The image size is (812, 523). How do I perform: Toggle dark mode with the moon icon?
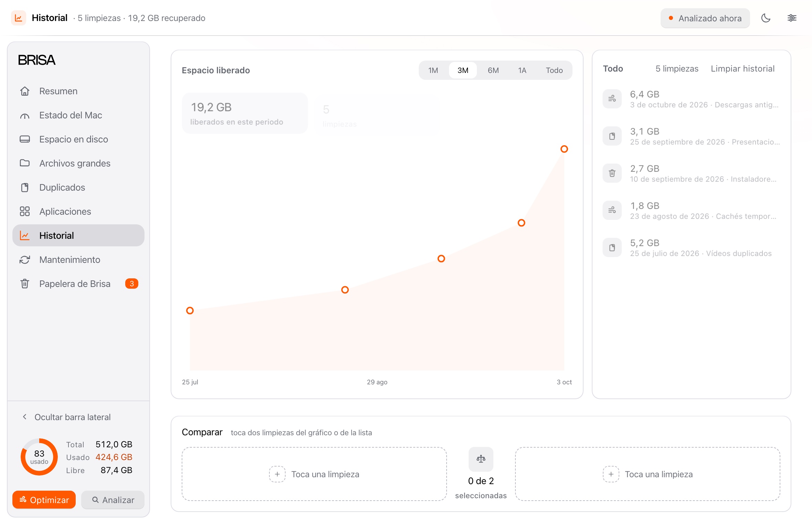click(766, 18)
